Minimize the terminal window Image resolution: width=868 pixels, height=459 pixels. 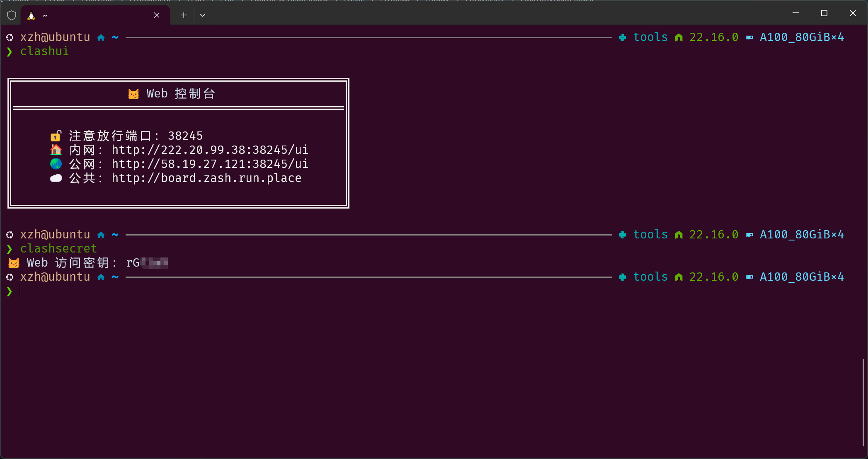click(795, 13)
